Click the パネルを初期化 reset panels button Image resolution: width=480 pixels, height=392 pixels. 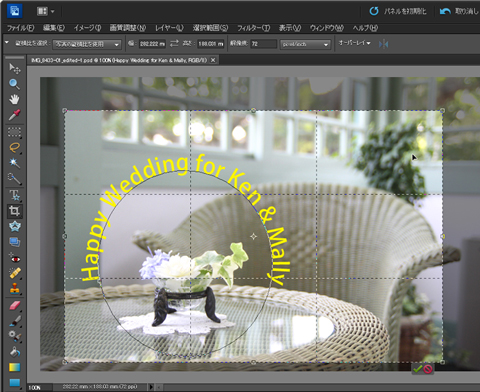[398, 11]
